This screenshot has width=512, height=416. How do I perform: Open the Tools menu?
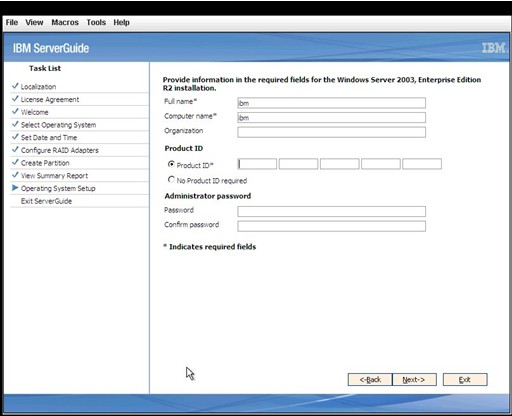96,22
